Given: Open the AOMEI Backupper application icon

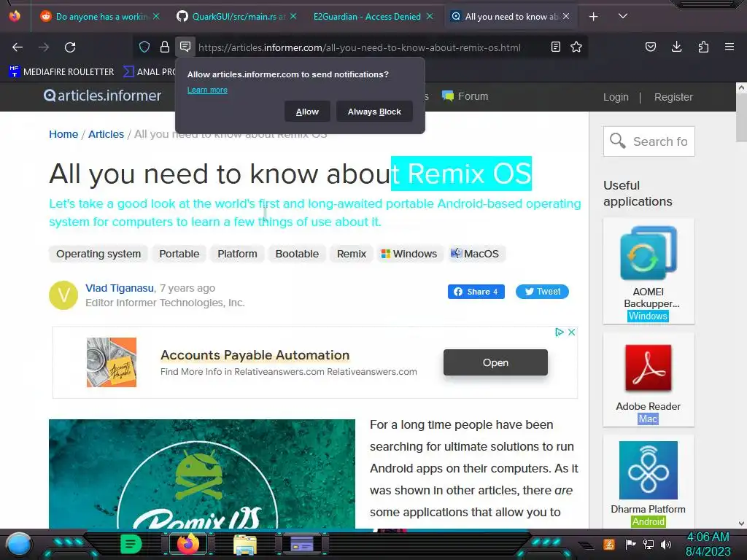Looking at the screenshot, I should (x=649, y=254).
